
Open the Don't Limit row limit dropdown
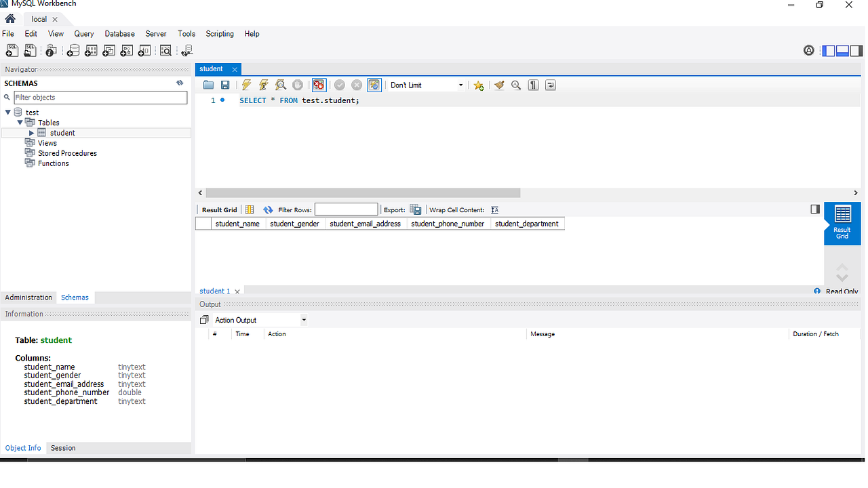click(x=460, y=85)
